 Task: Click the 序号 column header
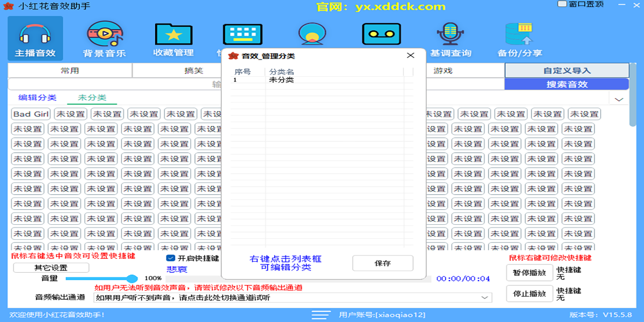243,71
